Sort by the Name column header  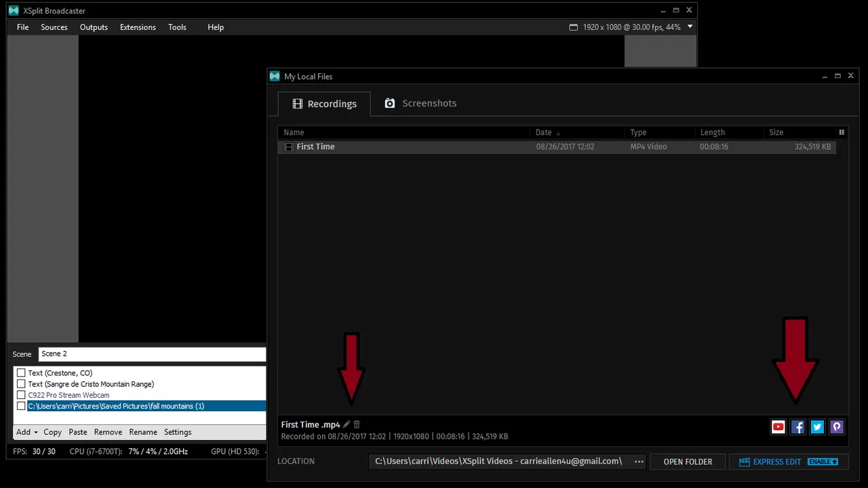(x=404, y=132)
